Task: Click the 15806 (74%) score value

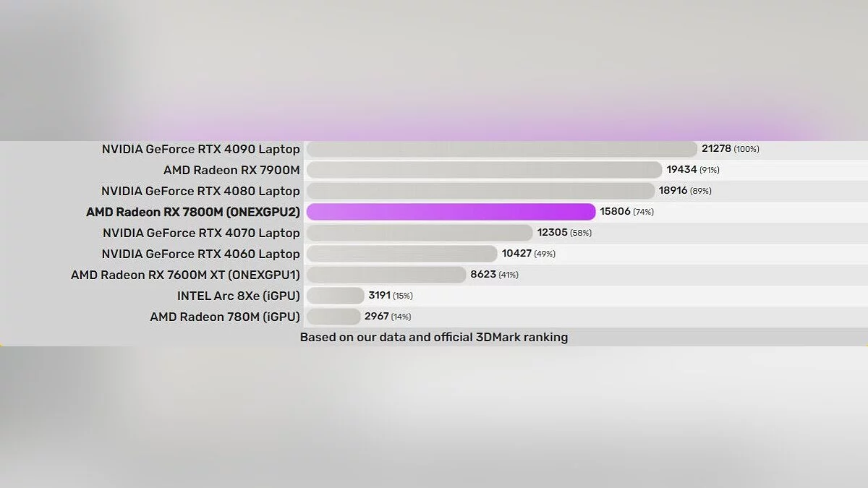Action: tap(626, 212)
